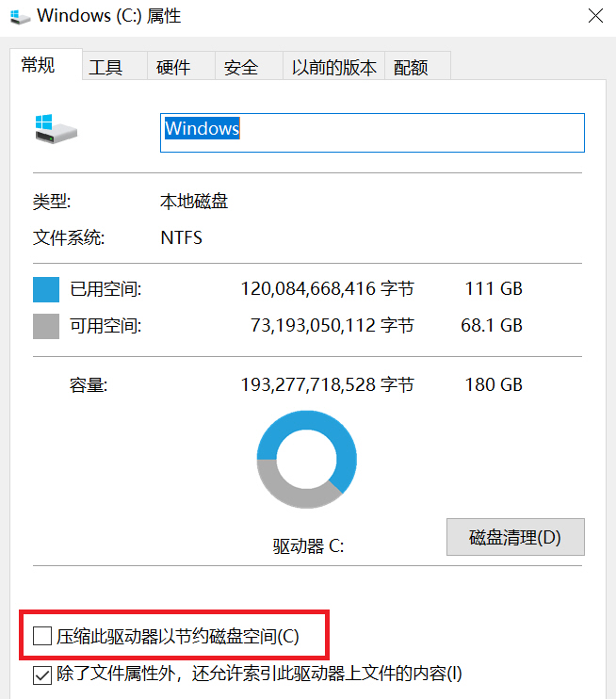Close the Windows (C:) properties dialog

point(595,16)
